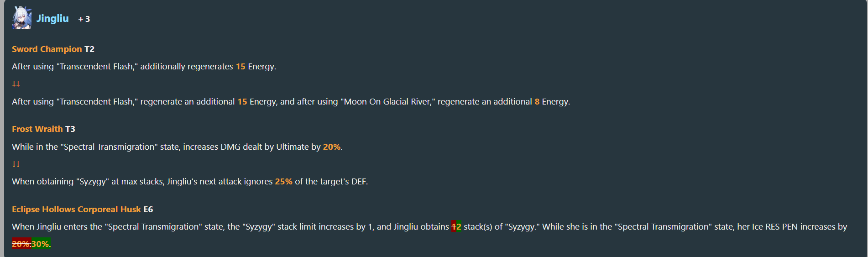Viewport: 868px width, 257px height.
Task: Click the E6 label after Corporeal Husk
Action: (148, 209)
